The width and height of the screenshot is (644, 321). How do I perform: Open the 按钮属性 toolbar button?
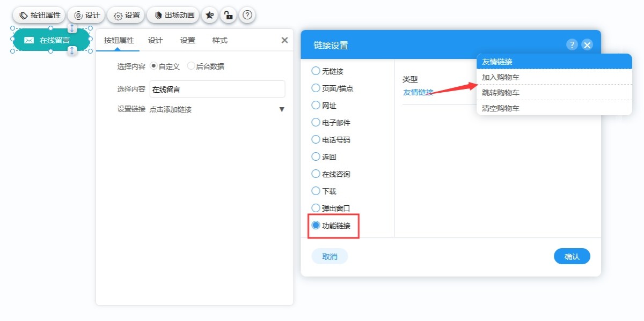(40, 15)
